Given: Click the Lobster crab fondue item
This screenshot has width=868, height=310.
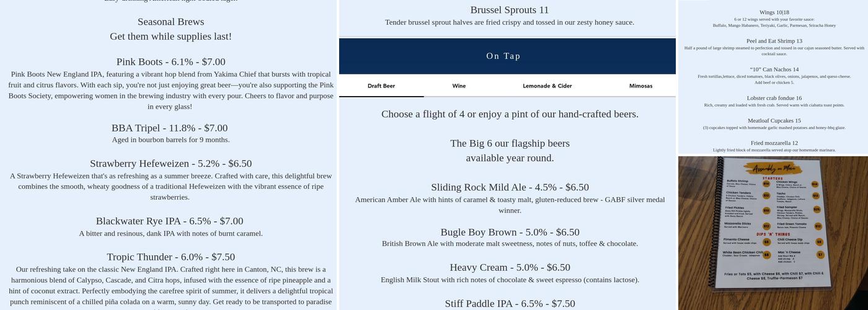Looking at the screenshot, I should (x=774, y=98).
